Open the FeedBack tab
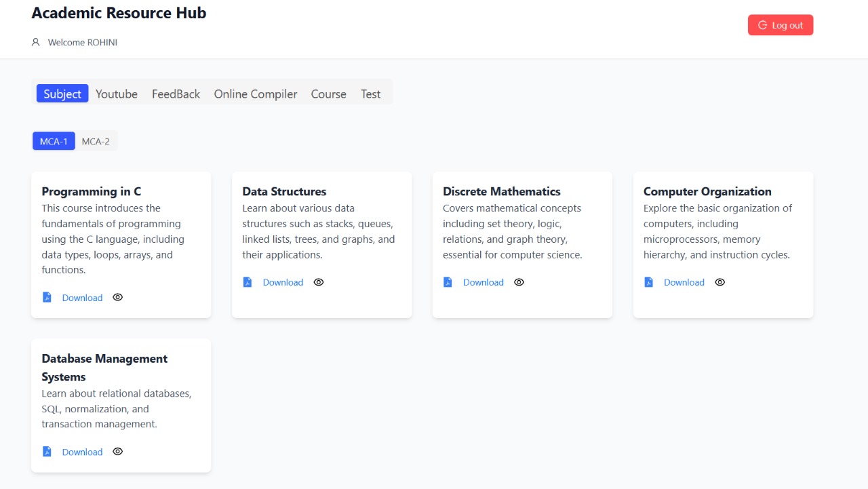The width and height of the screenshot is (868, 489). pyautogui.click(x=176, y=94)
